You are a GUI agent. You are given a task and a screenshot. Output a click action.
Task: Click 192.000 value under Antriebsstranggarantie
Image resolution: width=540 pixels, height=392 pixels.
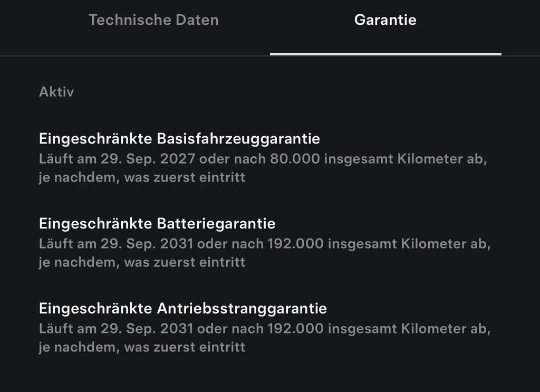295,329
